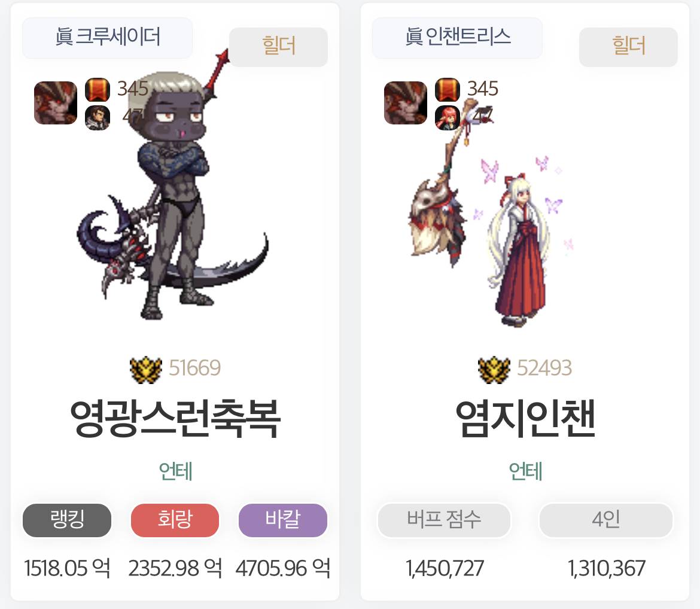Click gold fame emblem beside 51669
The width and height of the screenshot is (700, 609).
[x=145, y=370]
